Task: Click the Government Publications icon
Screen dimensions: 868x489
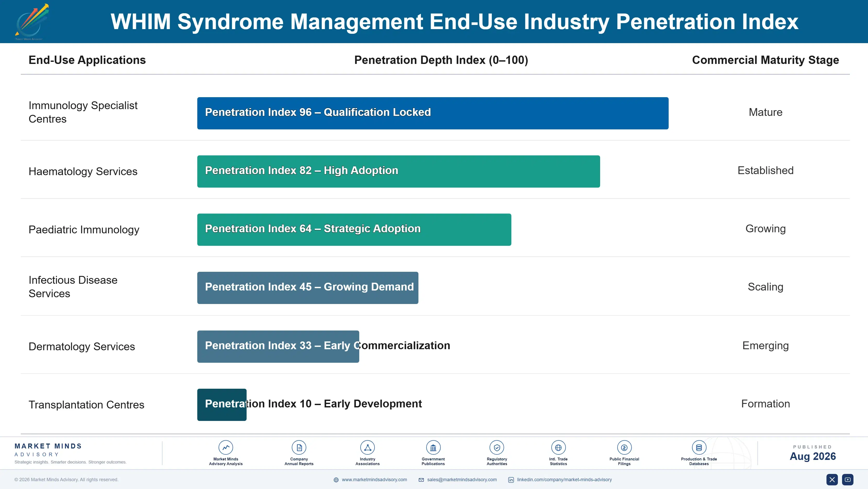Action: (x=433, y=447)
